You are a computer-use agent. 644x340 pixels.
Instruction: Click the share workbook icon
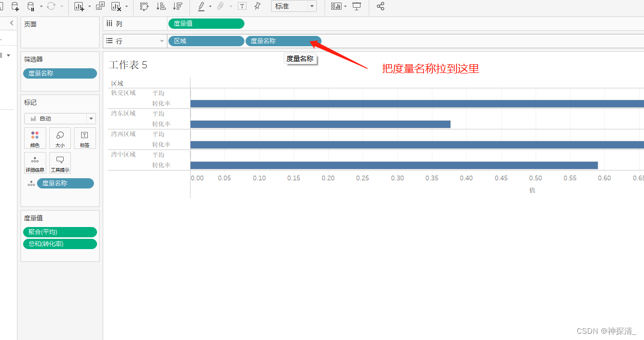tap(381, 7)
